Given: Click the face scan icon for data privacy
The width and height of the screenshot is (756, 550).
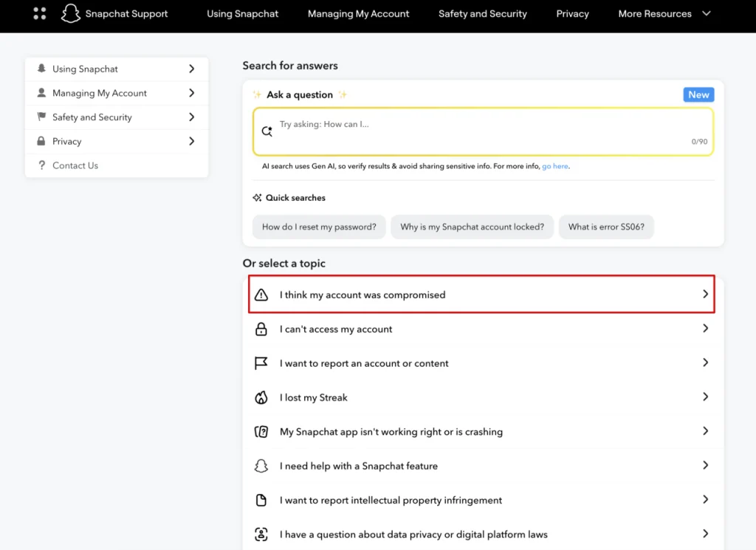Looking at the screenshot, I should (x=261, y=534).
